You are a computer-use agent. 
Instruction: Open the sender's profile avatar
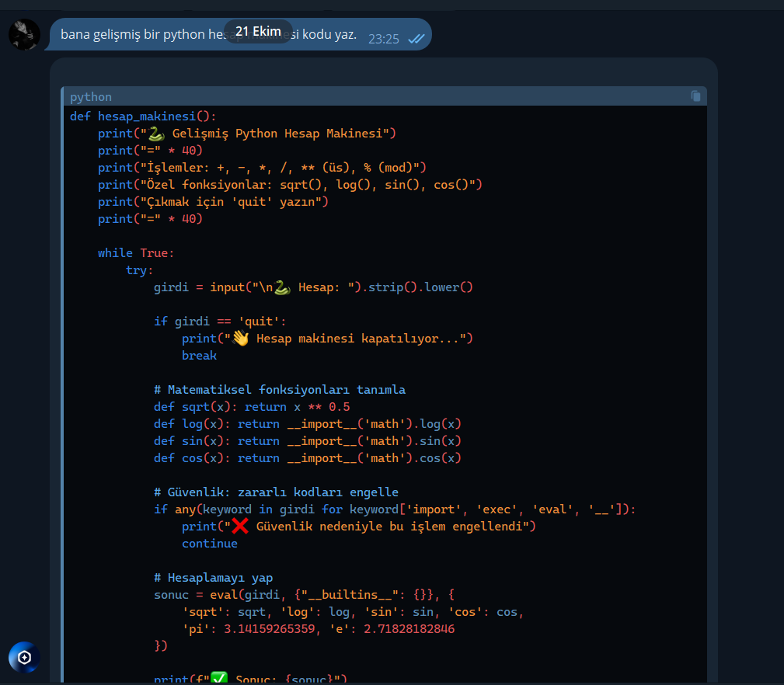click(x=25, y=34)
